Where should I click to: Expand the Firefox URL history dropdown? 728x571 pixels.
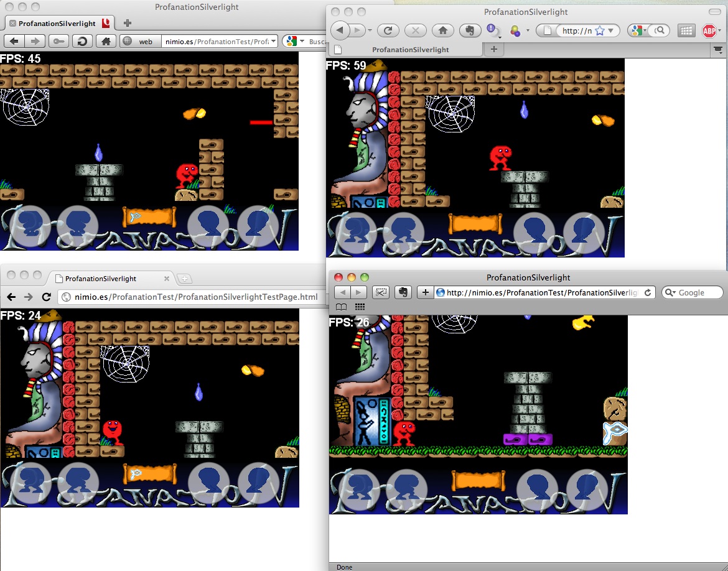pos(611,30)
